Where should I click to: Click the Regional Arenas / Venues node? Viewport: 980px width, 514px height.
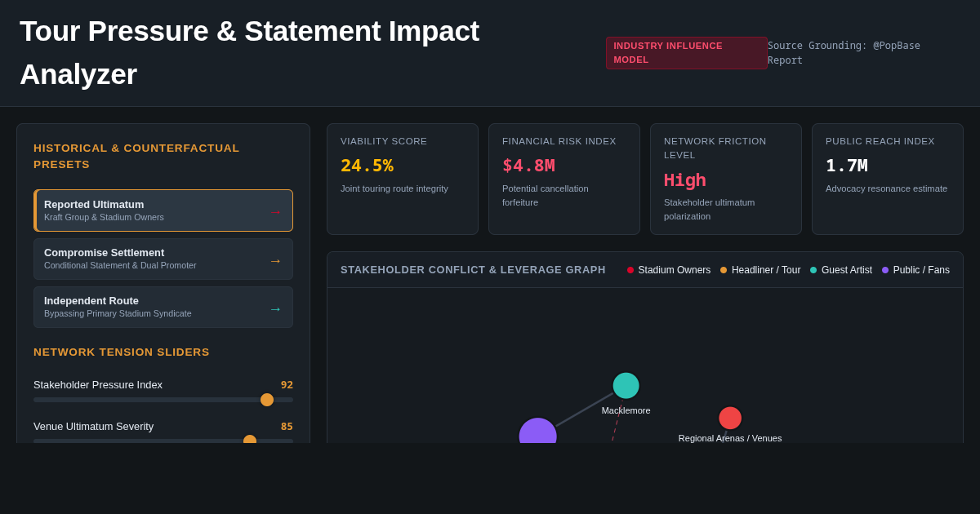click(730, 418)
